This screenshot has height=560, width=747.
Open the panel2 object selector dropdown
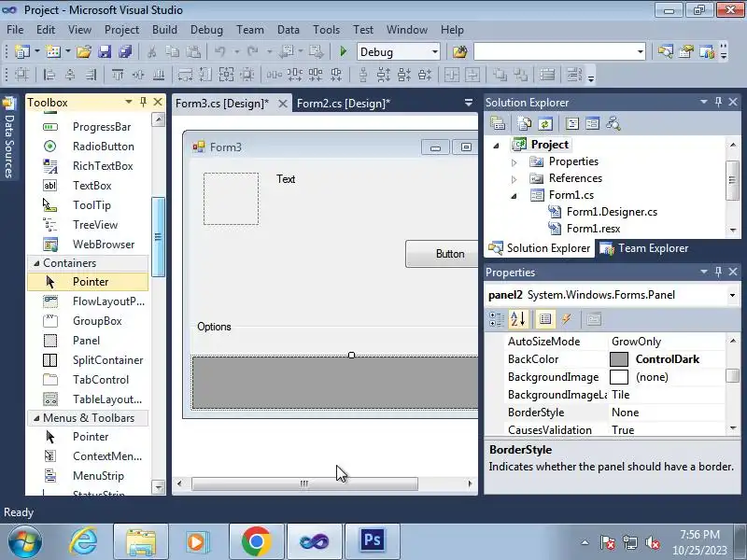tap(732, 295)
